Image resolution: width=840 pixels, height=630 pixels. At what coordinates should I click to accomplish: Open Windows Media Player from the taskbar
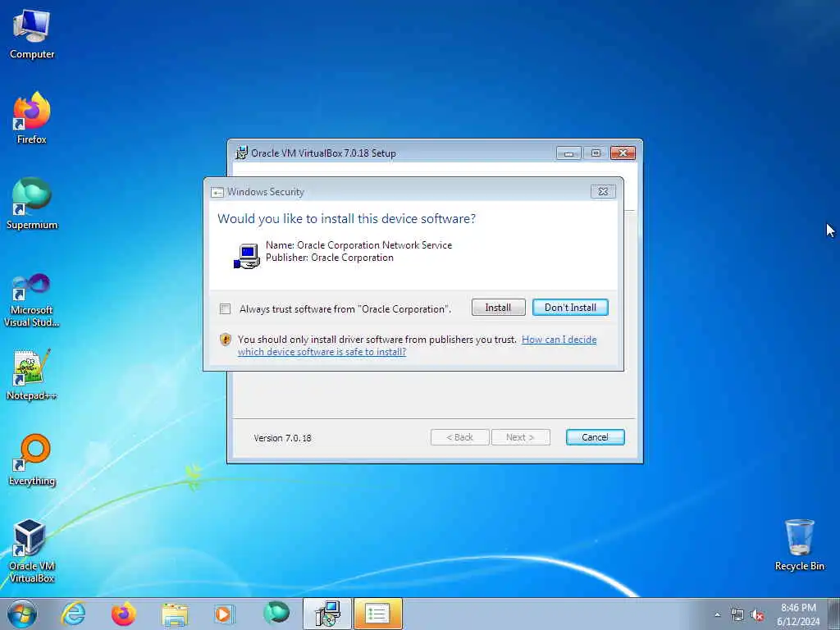pyautogui.click(x=225, y=614)
